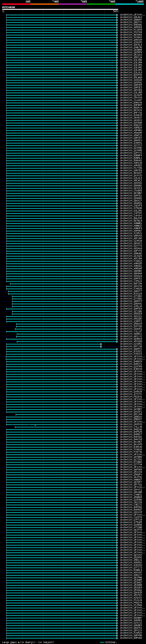Open hit UniRef100_B6V864
Viewport: 146px width, 644px height.
tap(131, 35)
